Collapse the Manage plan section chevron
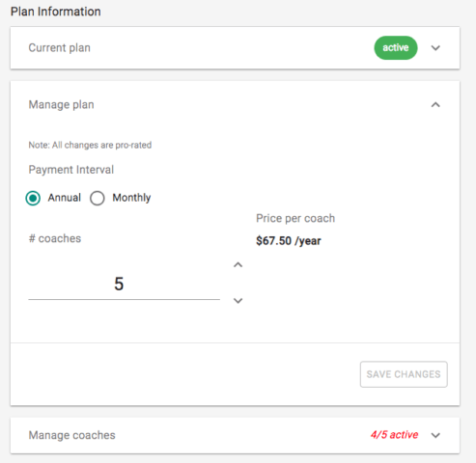 pos(435,105)
